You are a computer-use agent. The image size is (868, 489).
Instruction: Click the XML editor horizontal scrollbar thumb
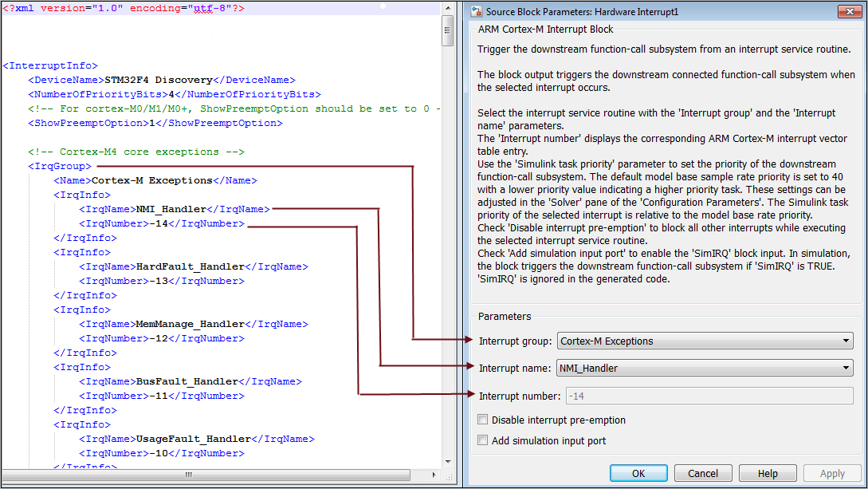189,475
